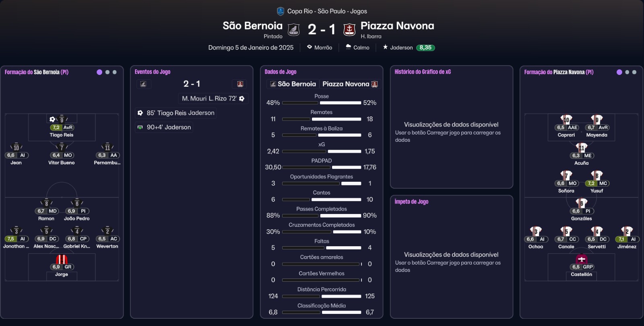Open manager Pintado's profile link
The height and width of the screenshot is (326, 644).
[x=273, y=36]
